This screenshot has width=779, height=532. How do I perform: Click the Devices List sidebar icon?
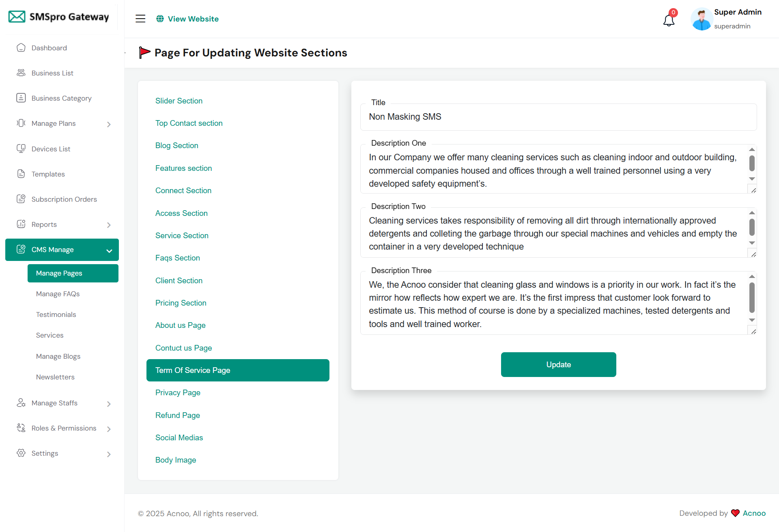21,149
